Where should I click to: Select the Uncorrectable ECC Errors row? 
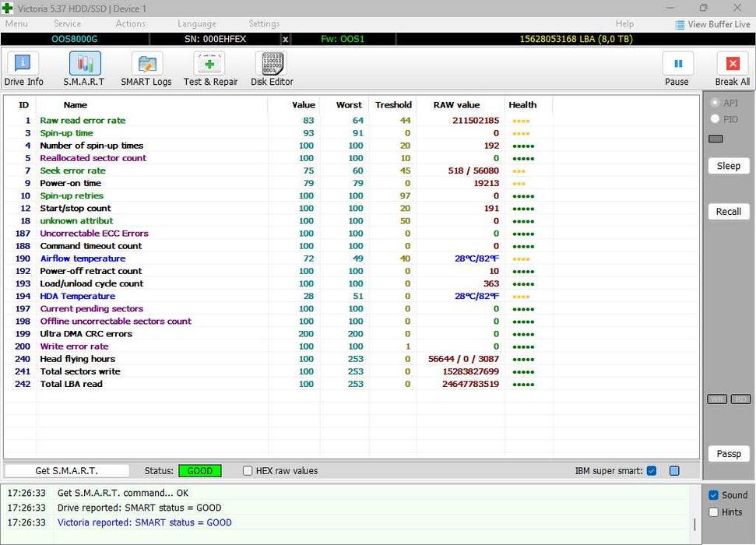click(351, 234)
